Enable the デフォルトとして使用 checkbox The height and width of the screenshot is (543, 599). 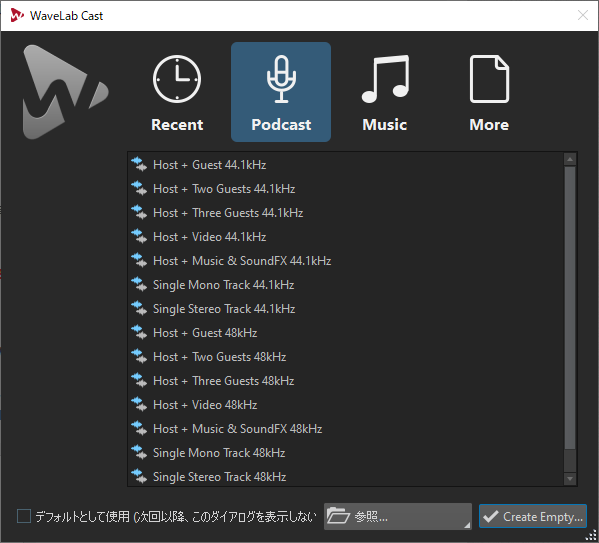tap(24, 516)
